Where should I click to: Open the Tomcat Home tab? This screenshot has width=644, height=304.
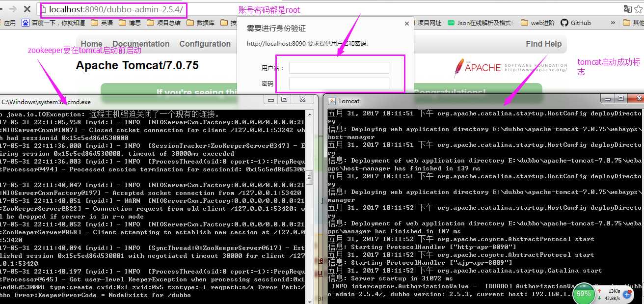point(92,44)
